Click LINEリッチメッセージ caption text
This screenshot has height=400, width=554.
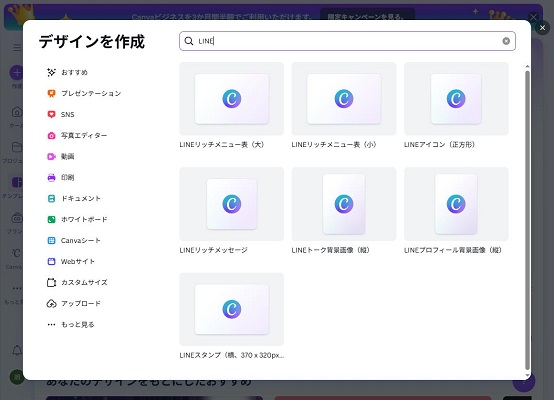(x=213, y=250)
